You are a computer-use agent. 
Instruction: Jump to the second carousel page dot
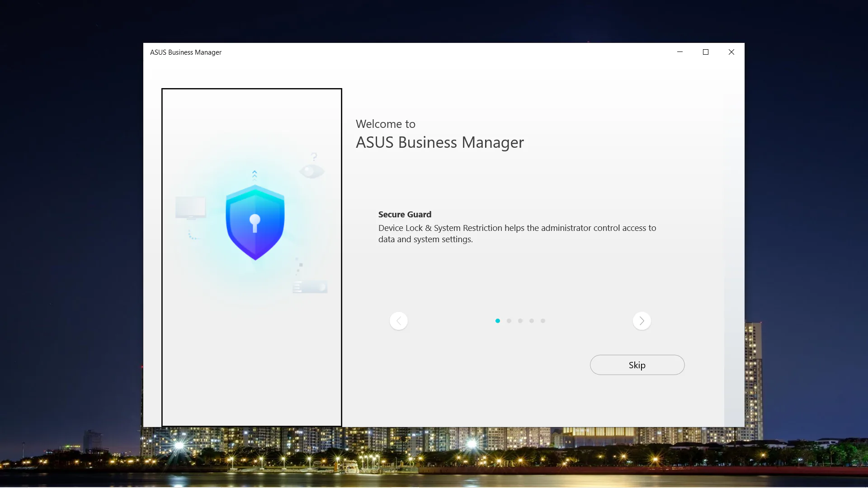(x=509, y=321)
